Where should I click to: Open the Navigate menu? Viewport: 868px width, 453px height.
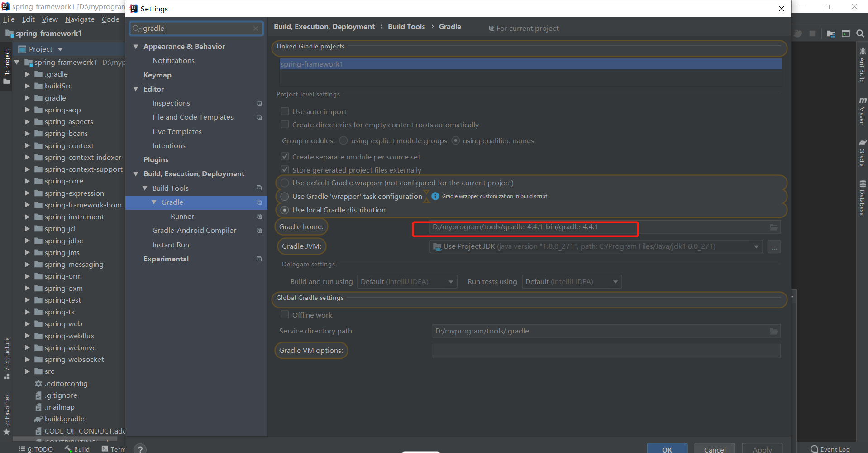point(80,19)
